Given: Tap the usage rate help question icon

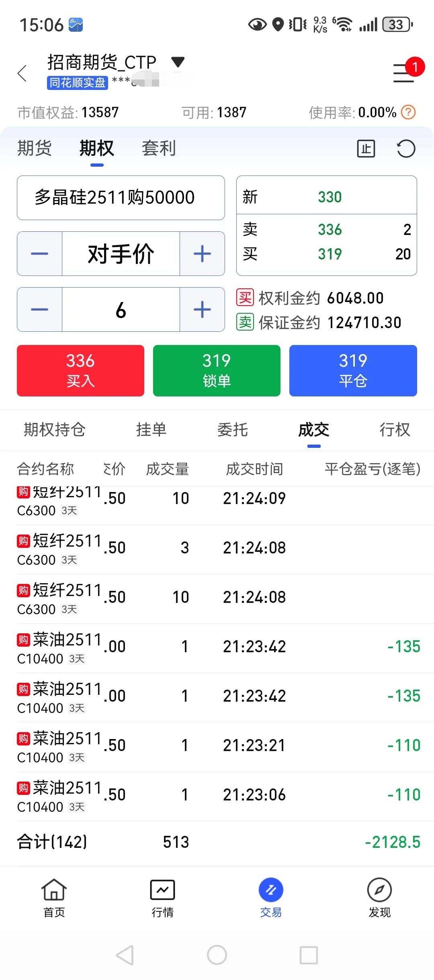Looking at the screenshot, I should (x=408, y=112).
